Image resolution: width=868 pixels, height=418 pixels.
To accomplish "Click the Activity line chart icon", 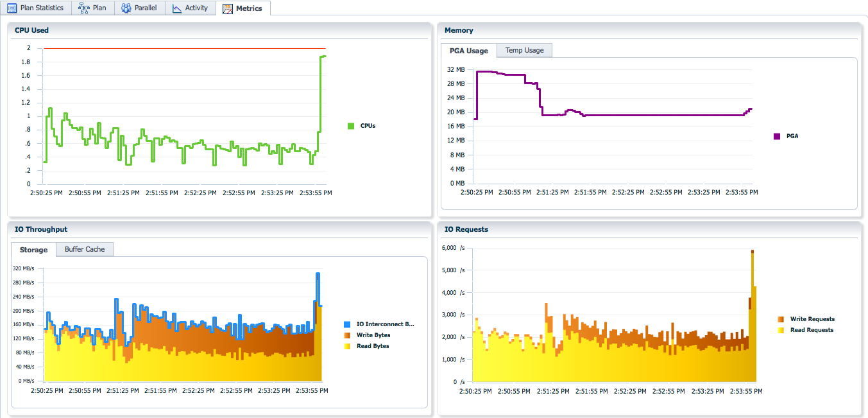I will (177, 8).
